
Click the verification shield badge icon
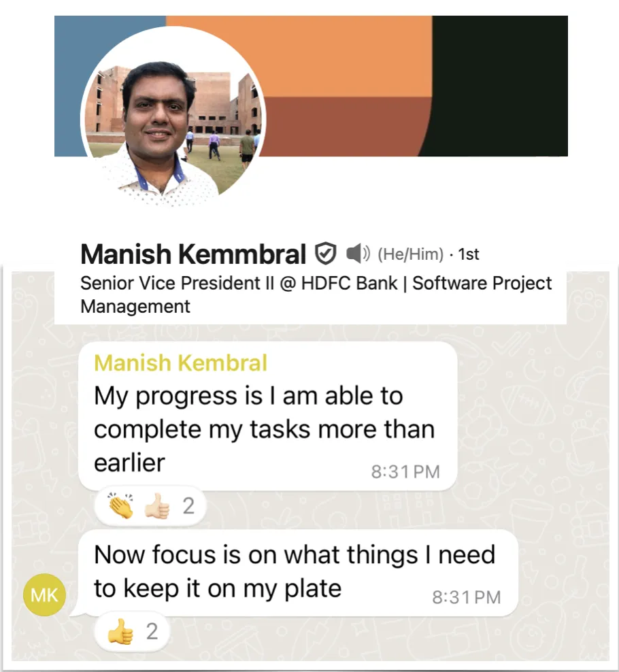325,254
